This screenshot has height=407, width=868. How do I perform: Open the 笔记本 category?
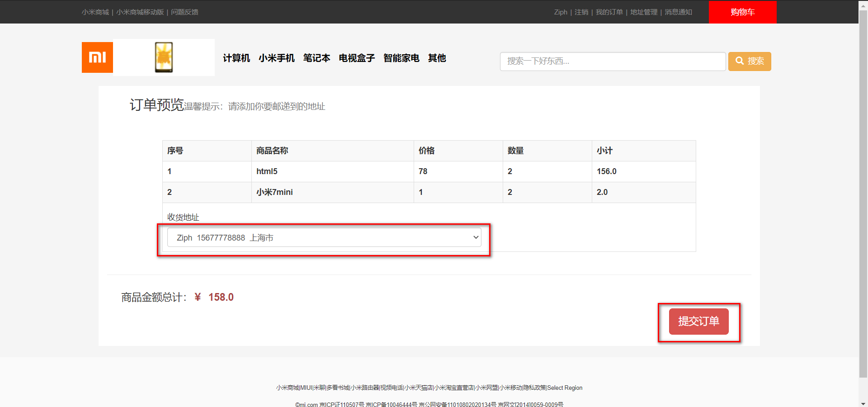pos(316,58)
